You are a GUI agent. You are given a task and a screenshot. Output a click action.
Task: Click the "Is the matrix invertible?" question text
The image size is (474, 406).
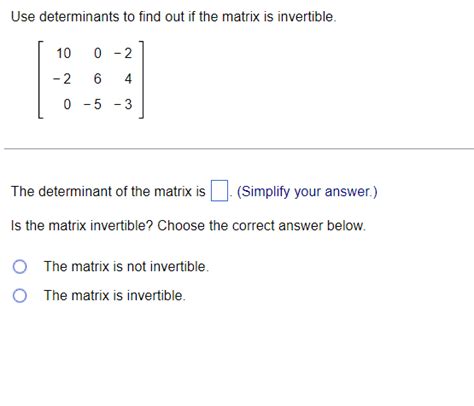pyautogui.click(x=82, y=225)
